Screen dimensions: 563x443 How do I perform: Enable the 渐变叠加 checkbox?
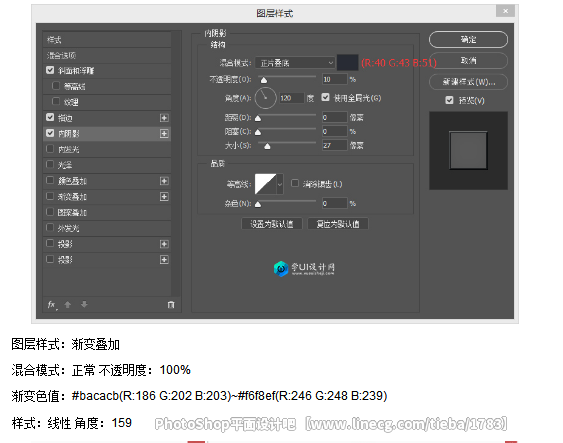coord(50,196)
